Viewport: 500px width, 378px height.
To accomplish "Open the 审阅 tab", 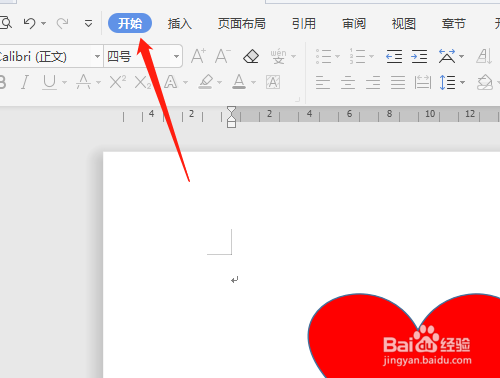I will 354,24.
